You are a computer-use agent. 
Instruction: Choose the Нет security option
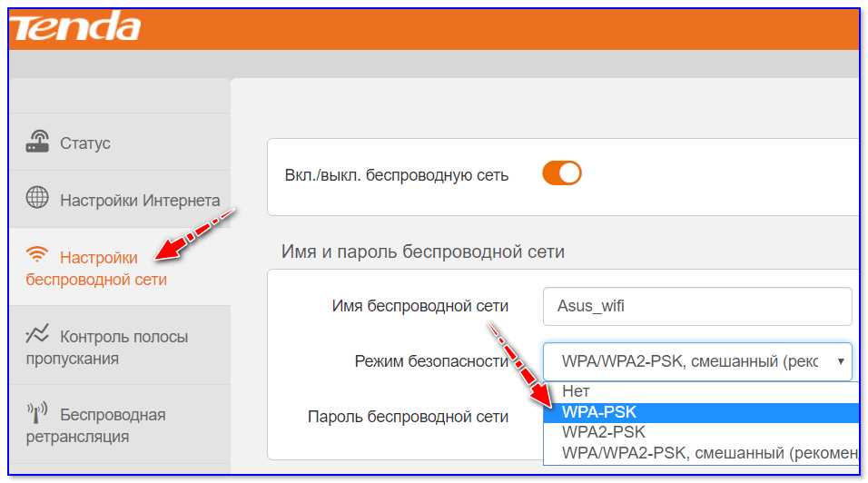(x=701, y=391)
